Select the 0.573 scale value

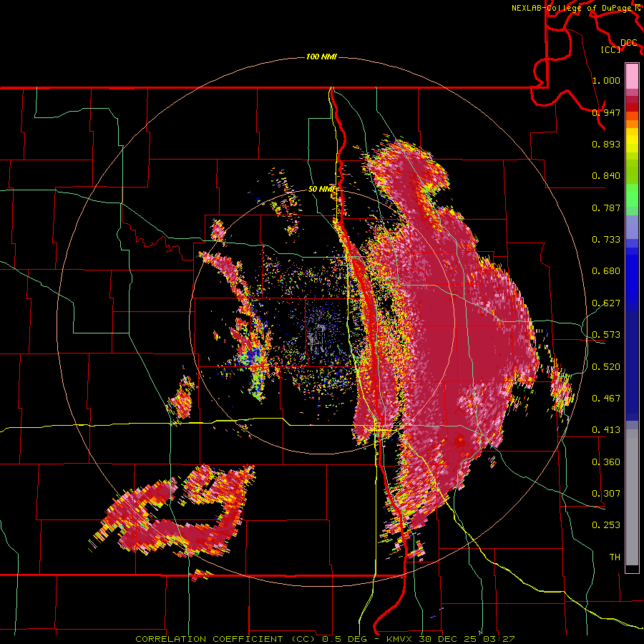[606, 335]
